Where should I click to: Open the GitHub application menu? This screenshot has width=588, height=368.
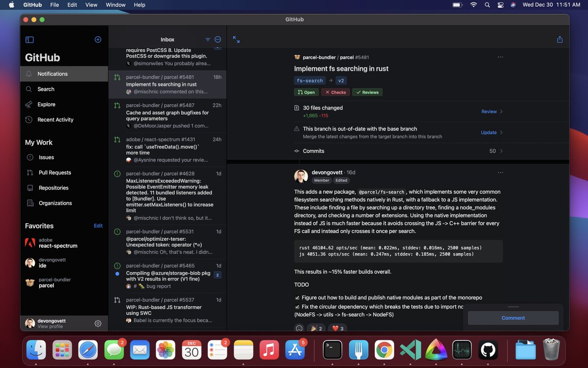32,5
